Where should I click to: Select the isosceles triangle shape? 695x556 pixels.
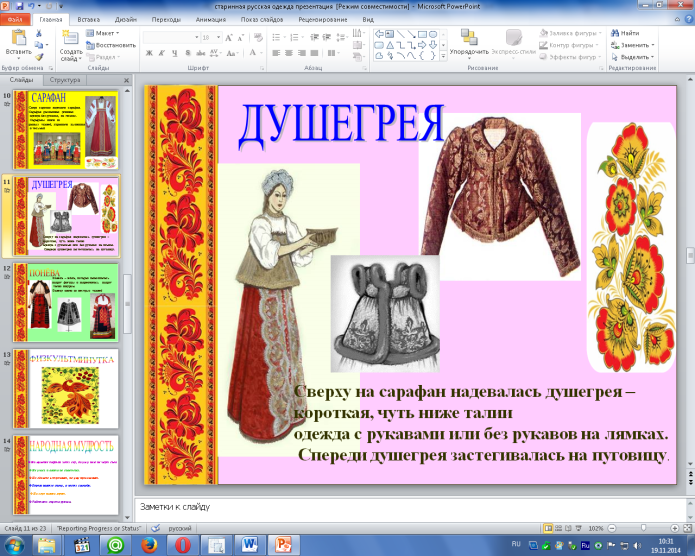(390, 45)
